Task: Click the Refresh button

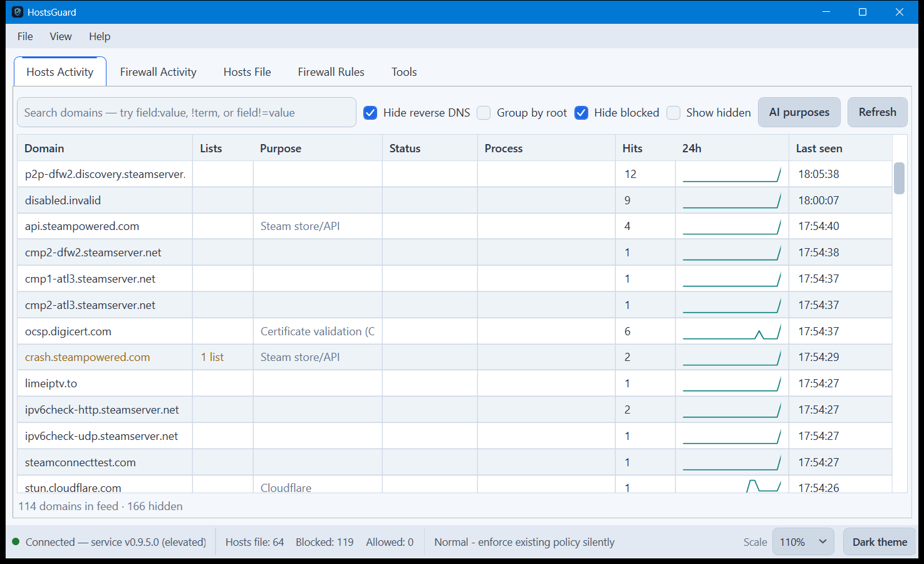Action: (x=878, y=112)
